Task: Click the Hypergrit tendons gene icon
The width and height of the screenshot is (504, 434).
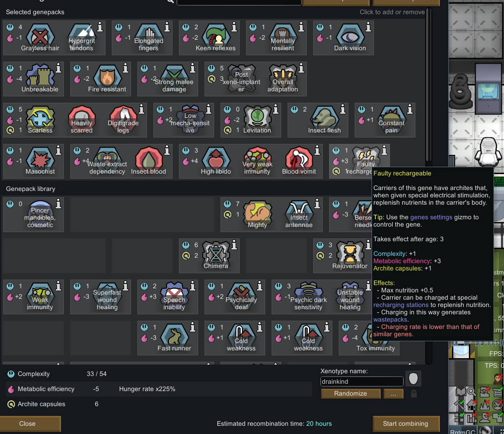Action: [82, 37]
